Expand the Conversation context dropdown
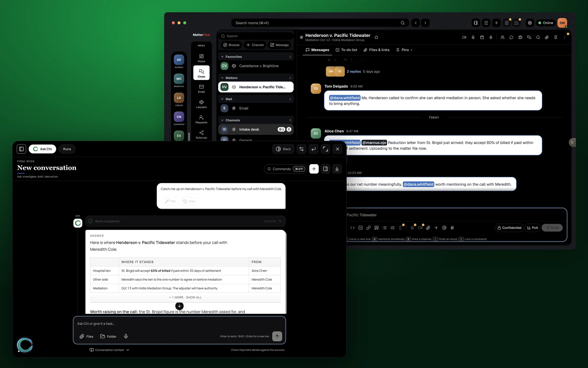Image resolution: width=588 pixels, height=368 pixels. pyautogui.click(x=109, y=350)
